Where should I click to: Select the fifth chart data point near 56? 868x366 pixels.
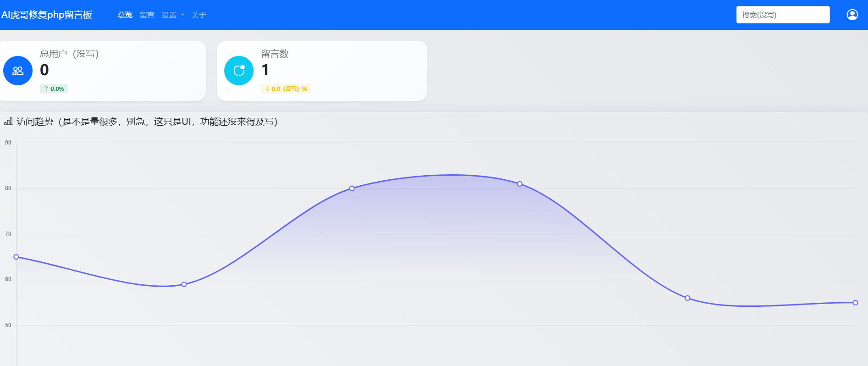click(x=687, y=298)
